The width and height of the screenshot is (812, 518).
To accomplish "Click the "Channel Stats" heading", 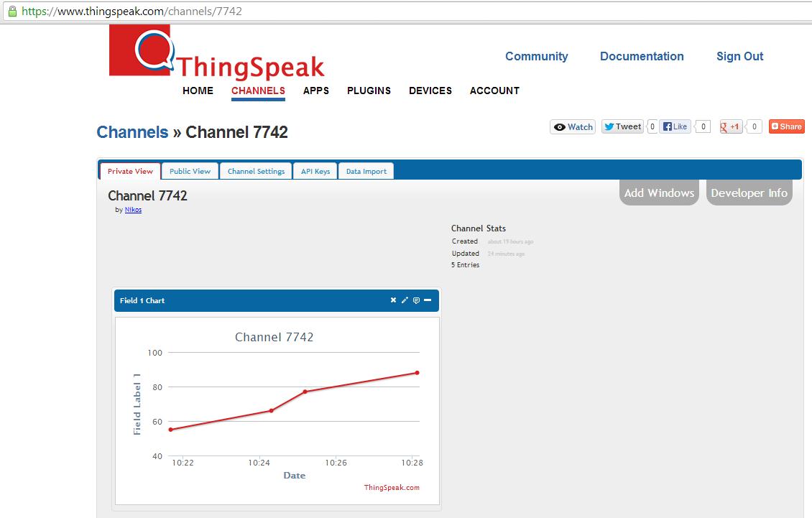I will 479,228.
